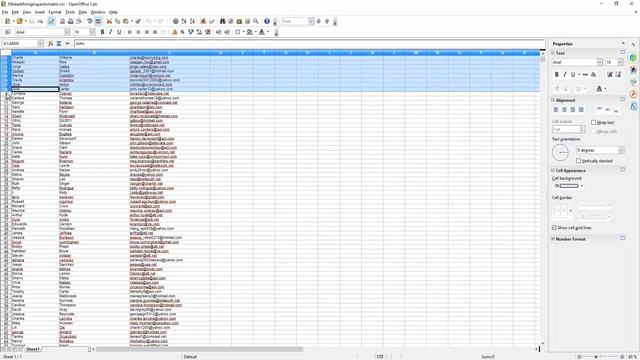Click the Save document icon
The width and height of the screenshot is (640, 360).
point(32,21)
